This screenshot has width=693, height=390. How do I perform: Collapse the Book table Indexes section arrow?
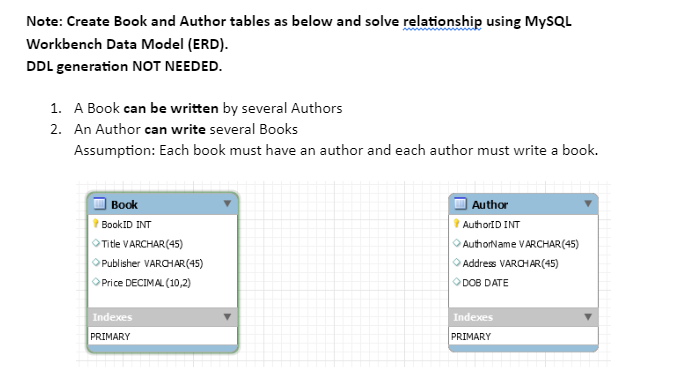tap(227, 317)
